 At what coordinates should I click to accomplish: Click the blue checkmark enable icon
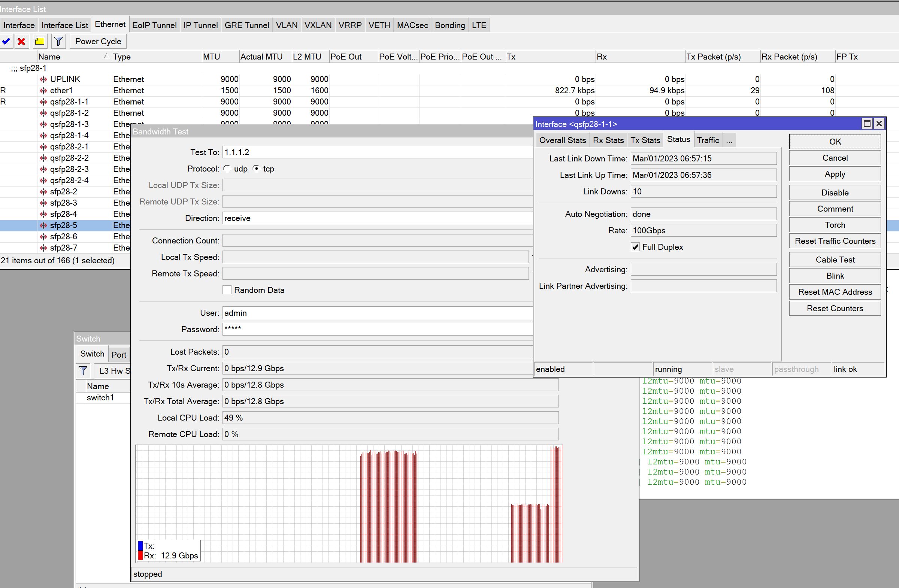tap(6, 41)
